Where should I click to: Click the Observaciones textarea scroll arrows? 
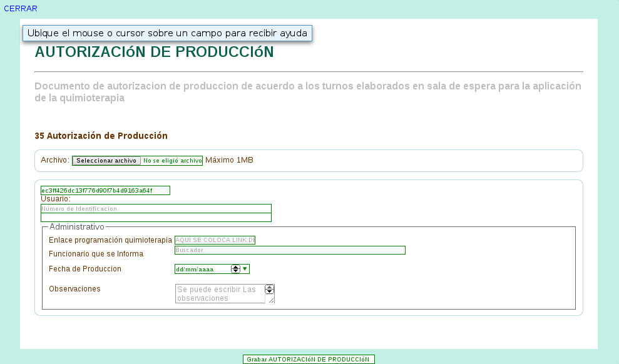(269, 289)
